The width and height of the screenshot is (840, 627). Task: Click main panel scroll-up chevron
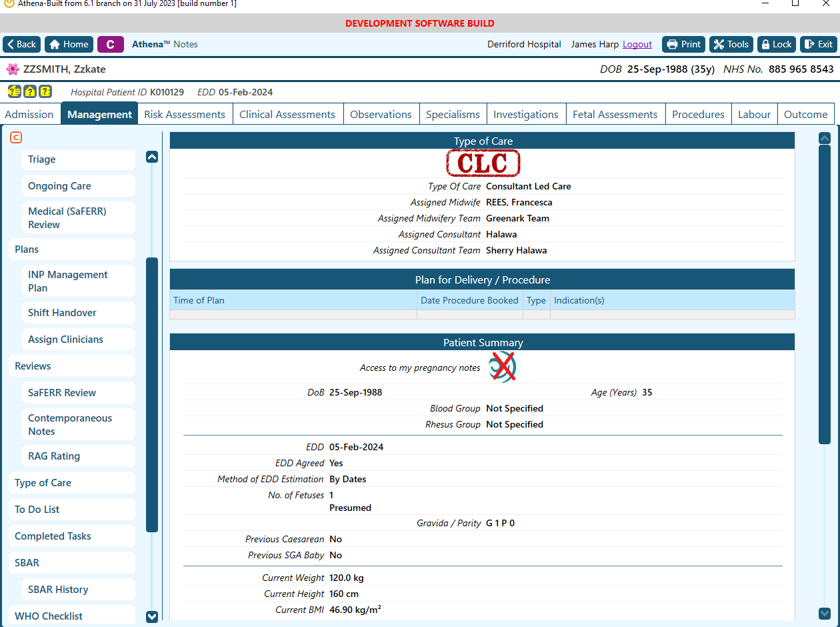point(825,138)
